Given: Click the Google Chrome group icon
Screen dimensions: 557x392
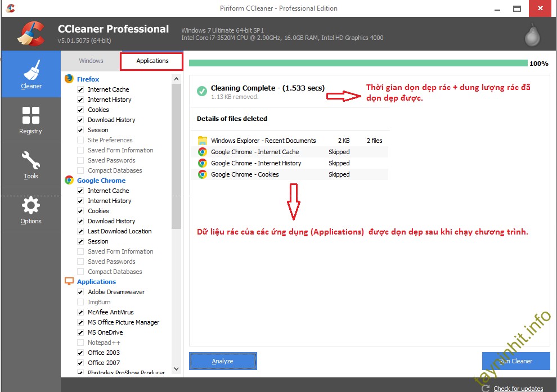Looking at the screenshot, I should [69, 181].
